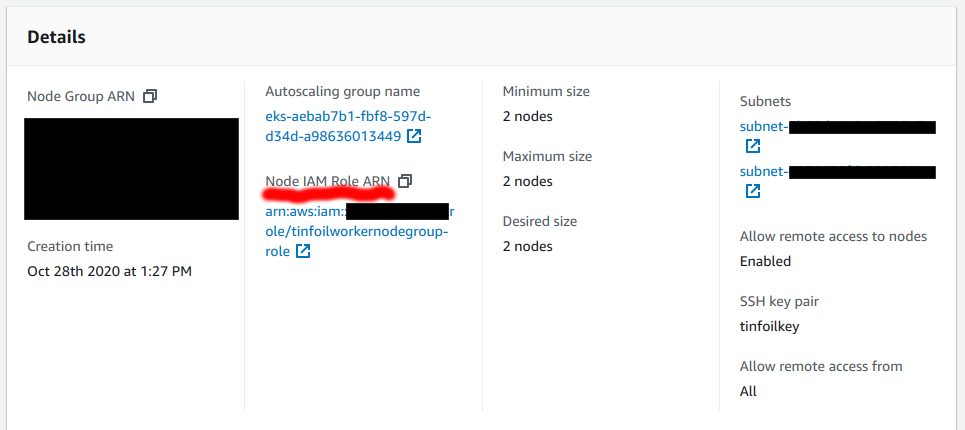Select the Minimum size label
965x430 pixels.
(546, 92)
